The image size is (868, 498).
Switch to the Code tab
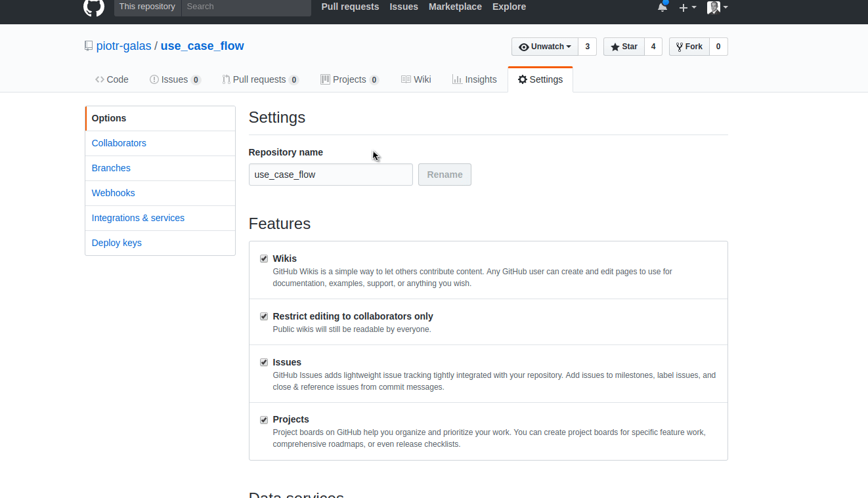click(x=112, y=79)
